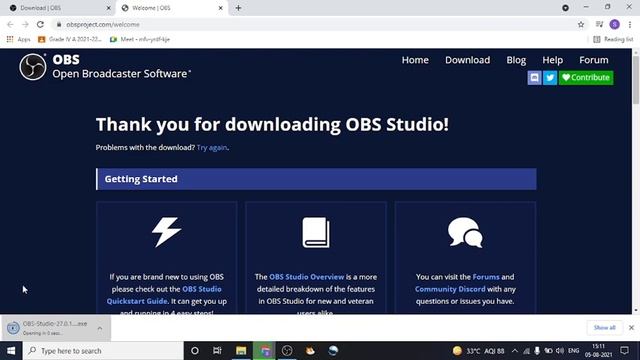
Task: Open File Explorer from taskbar
Action: (x=241, y=351)
